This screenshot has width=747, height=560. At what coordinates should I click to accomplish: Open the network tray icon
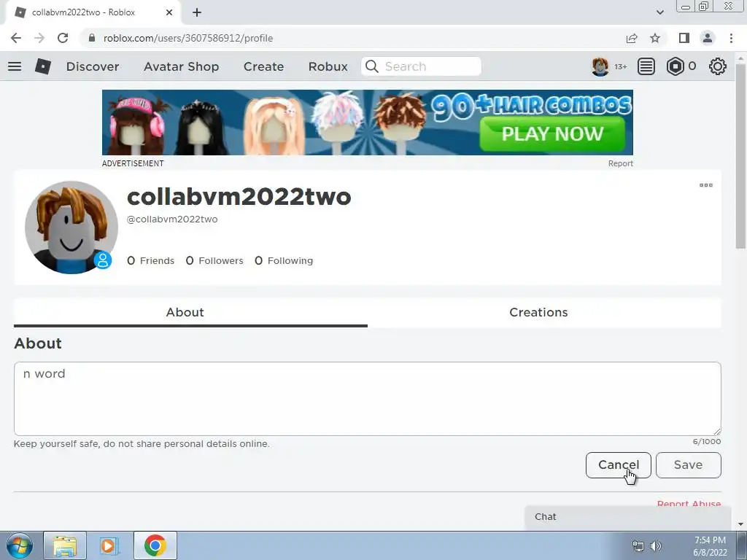coord(638,546)
